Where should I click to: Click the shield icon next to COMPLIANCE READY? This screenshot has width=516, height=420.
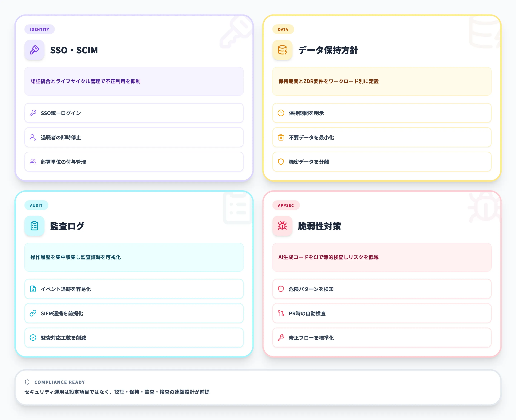coord(27,382)
